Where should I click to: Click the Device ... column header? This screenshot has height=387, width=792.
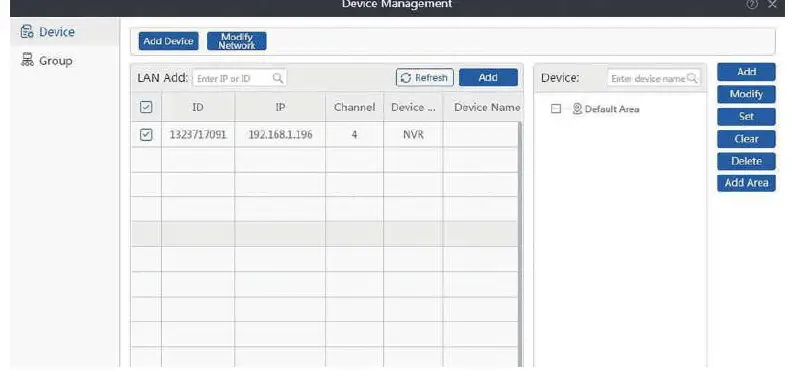[x=414, y=107]
